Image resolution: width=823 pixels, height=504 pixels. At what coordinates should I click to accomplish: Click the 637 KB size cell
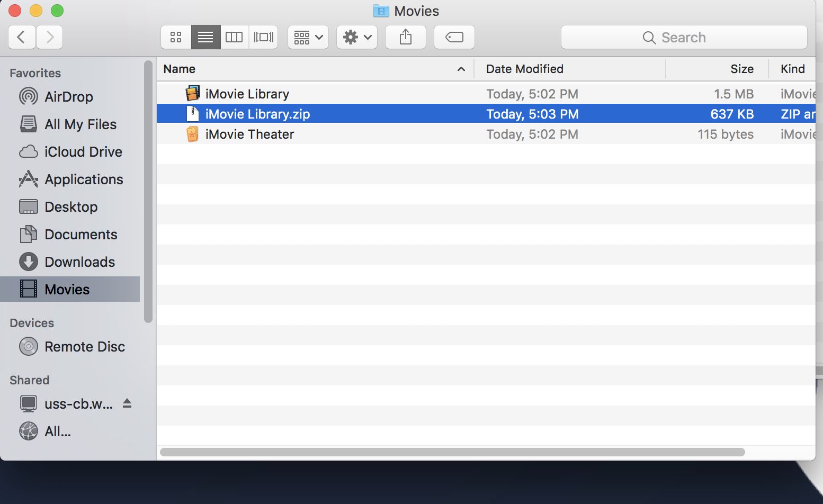pyautogui.click(x=732, y=114)
